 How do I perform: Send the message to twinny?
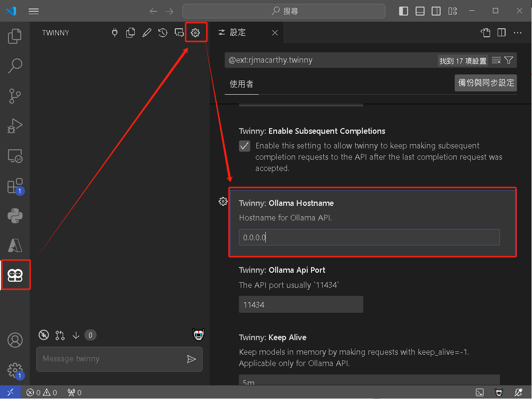[191, 359]
